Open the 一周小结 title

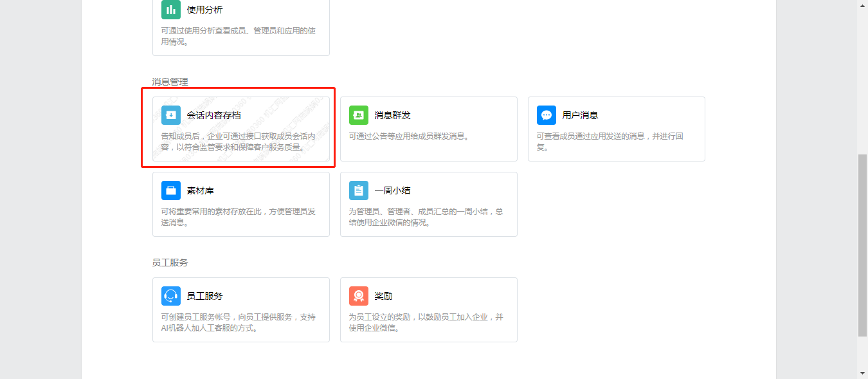(x=392, y=190)
